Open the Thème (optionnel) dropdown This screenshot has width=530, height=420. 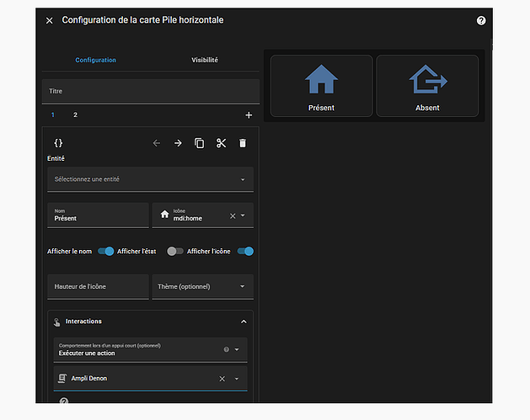[202, 287]
